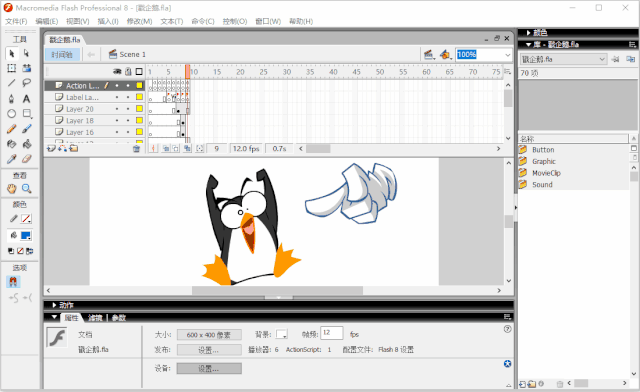
Task: Toggle the show/hide all layers eye icon
Action: point(117,71)
